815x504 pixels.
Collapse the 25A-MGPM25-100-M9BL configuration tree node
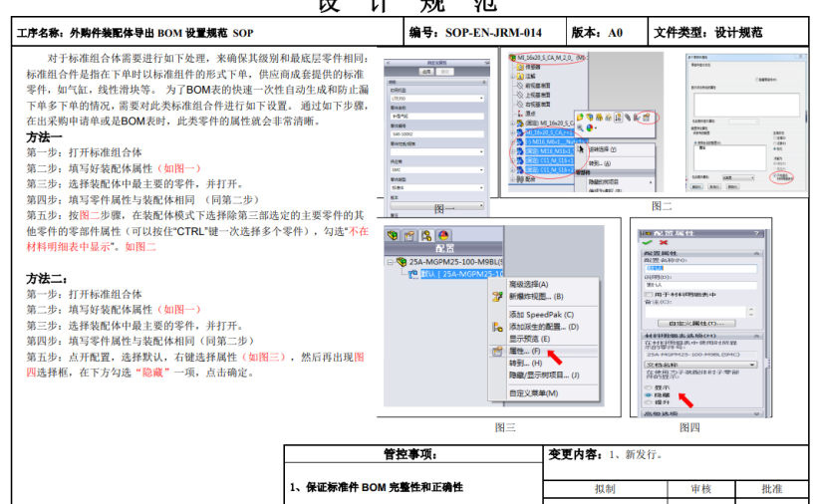390,262
